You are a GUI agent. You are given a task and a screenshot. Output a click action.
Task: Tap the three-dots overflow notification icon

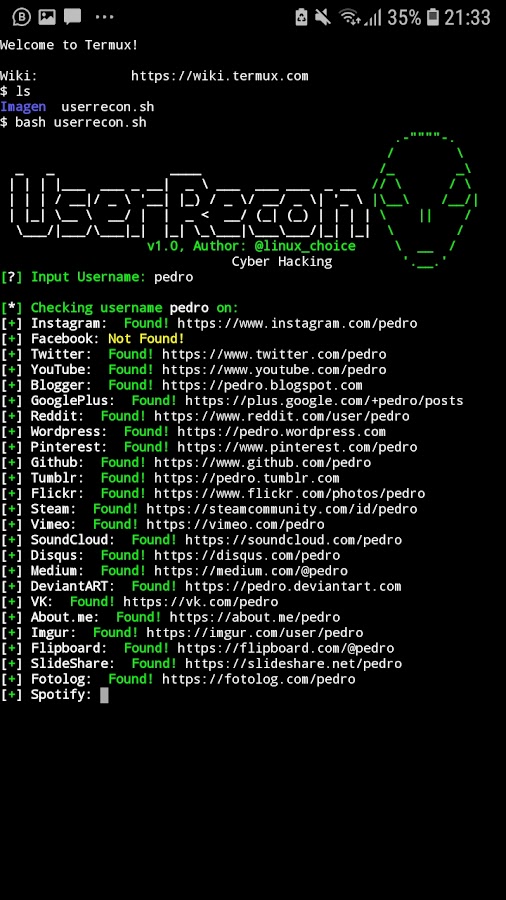pos(104,17)
